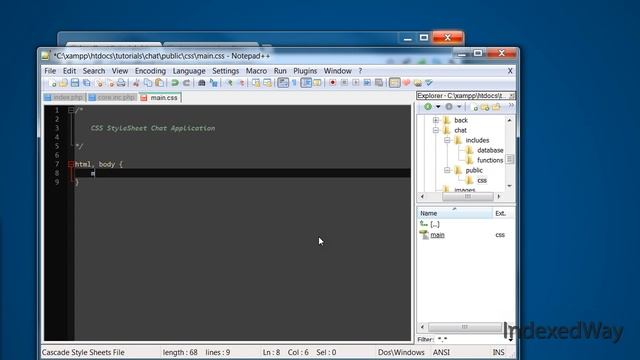Toggle Synchronize Horizontal Scrolling button
Viewport: 640px width, 360px height.
(x=267, y=83)
